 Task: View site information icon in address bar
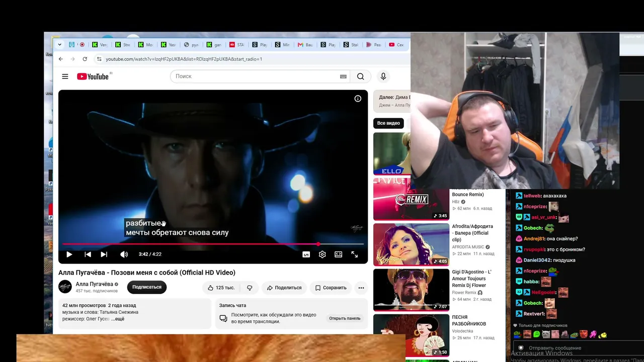[x=99, y=59]
